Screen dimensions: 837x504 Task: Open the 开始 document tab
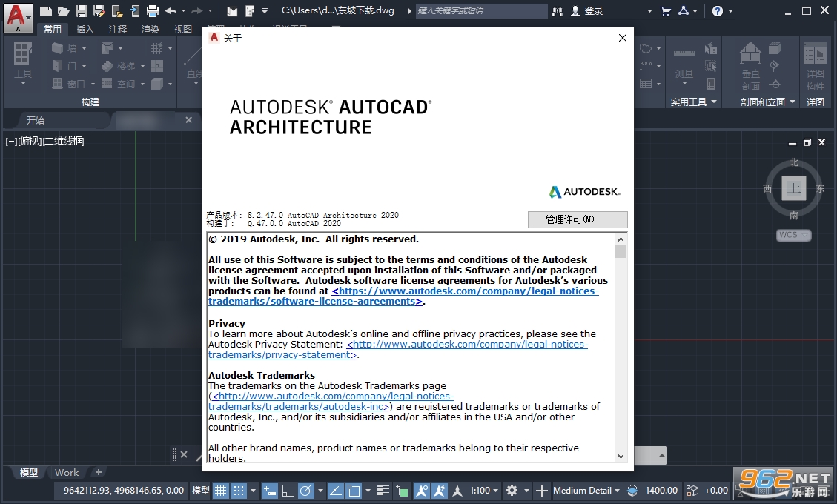tap(36, 120)
